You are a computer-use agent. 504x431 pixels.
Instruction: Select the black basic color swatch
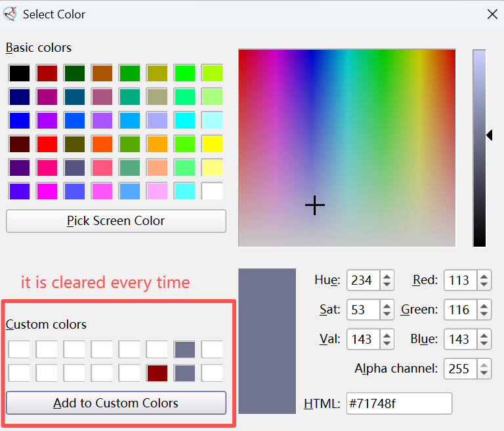click(x=19, y=73)
